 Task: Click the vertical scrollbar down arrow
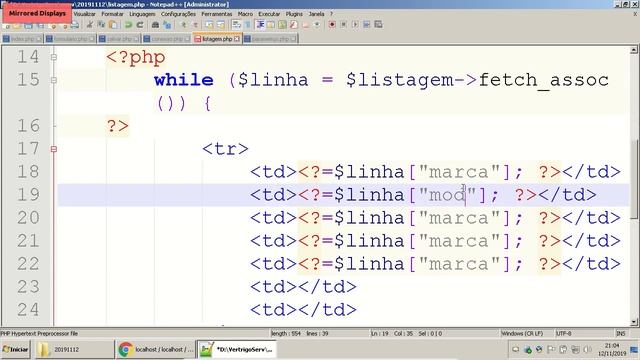coord(634,322)
